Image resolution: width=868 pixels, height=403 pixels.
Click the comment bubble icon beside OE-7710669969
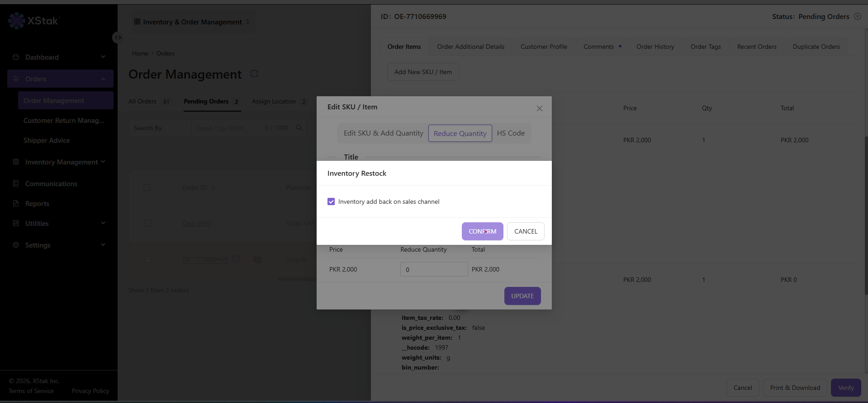click(236, 259)
